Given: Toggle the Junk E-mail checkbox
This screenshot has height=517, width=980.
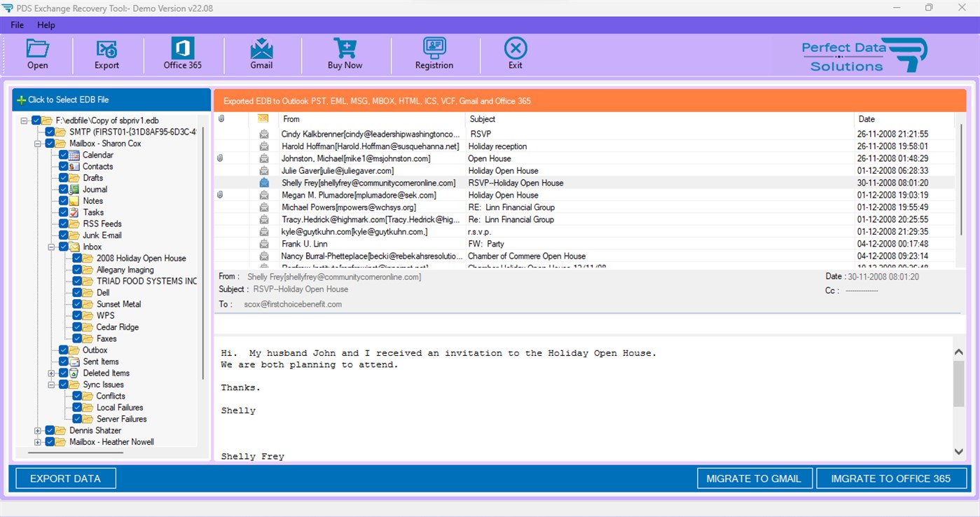Looking at the screenshot, I should click(x=64, y=235).
